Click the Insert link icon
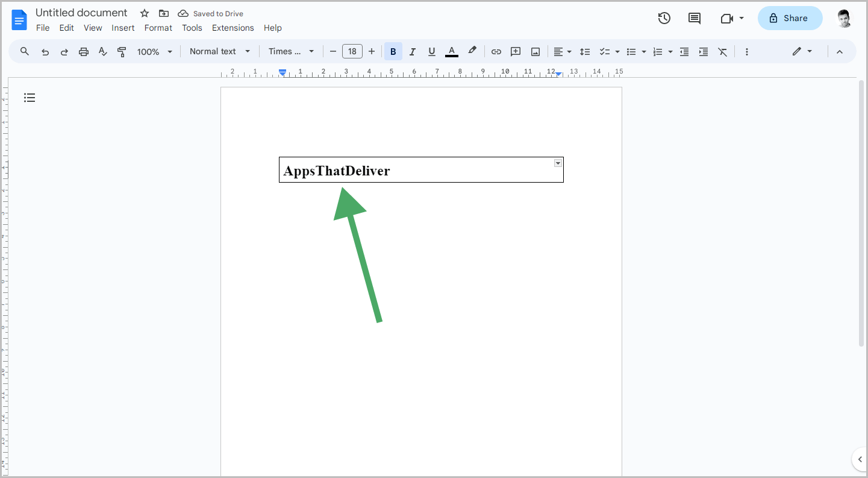The image size is (868, 478). pyautogui.click(x=496, y=51)
